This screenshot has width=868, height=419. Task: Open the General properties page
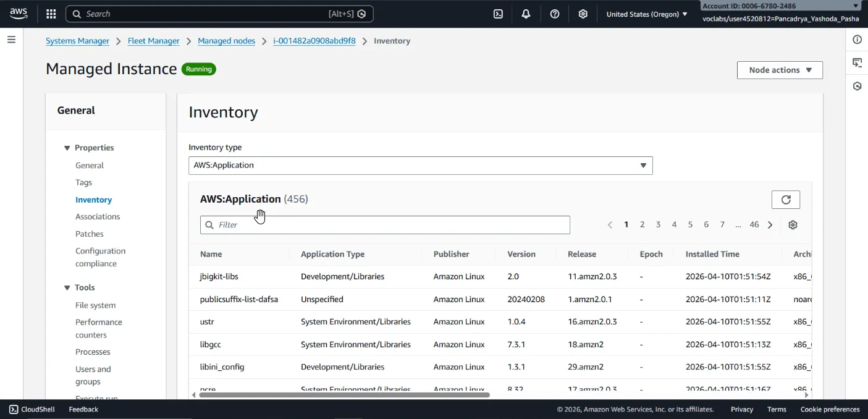pyautogui.click(x=90, y=165)
